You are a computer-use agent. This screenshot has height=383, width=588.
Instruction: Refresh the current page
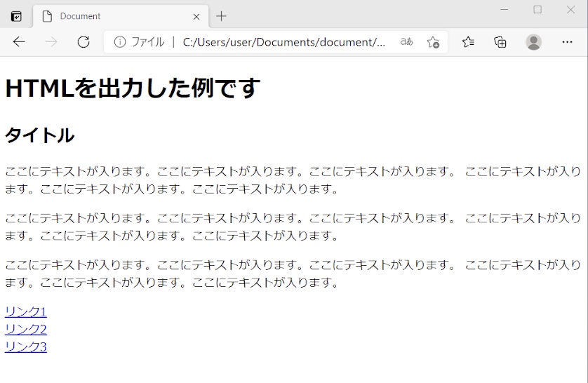[x=83, y=42]
